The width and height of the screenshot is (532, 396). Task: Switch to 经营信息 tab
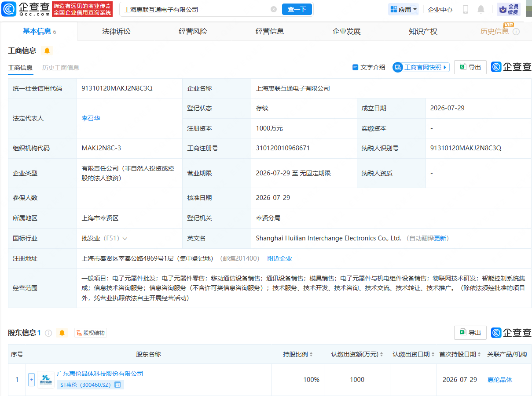[x=270, y=31]
